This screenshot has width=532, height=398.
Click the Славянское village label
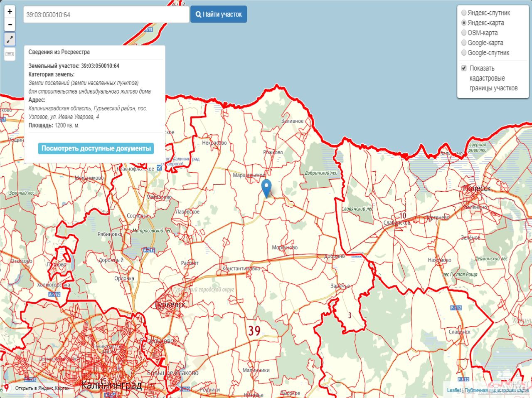coord(397,222)
